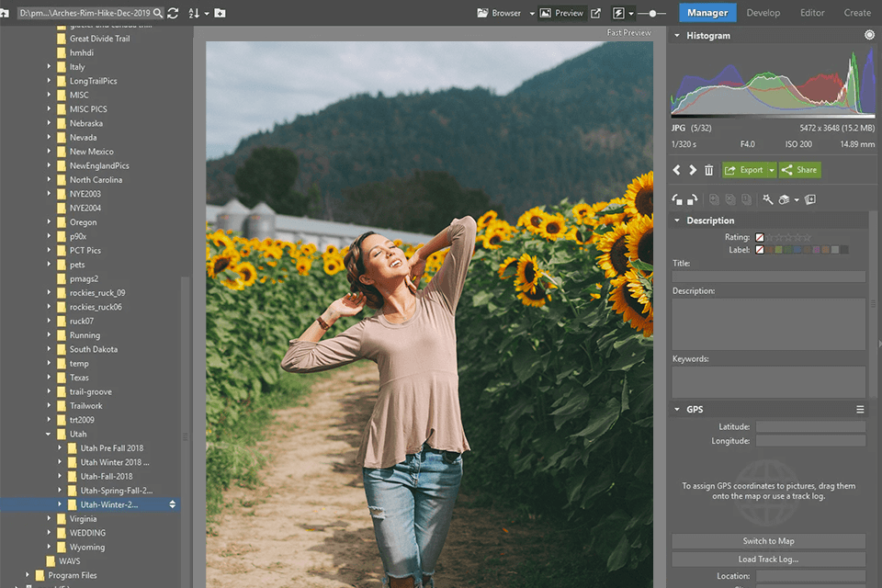
Task: Clear the color label with the no-label box
Action: click(759, 250)
